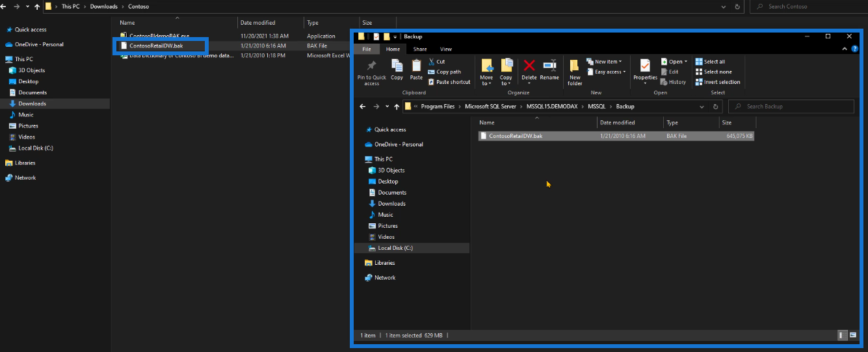Switch to details view in Backup status bar
868x352 pixels.
(842, 335)
